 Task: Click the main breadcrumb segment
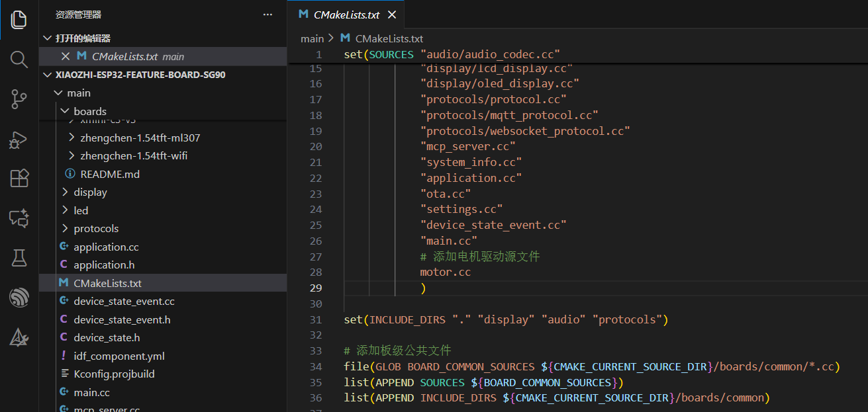312,39
